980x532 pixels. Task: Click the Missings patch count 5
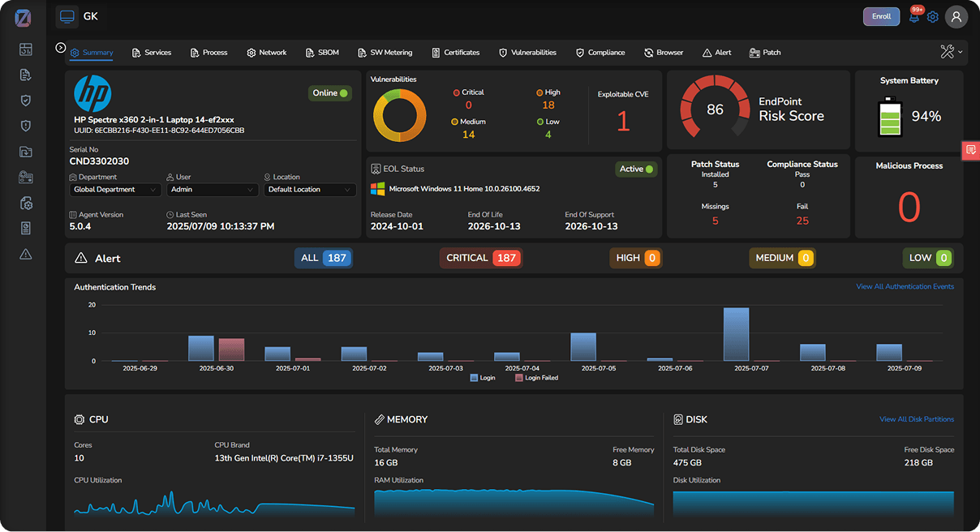pyautogui.click(x=715, y=221)
